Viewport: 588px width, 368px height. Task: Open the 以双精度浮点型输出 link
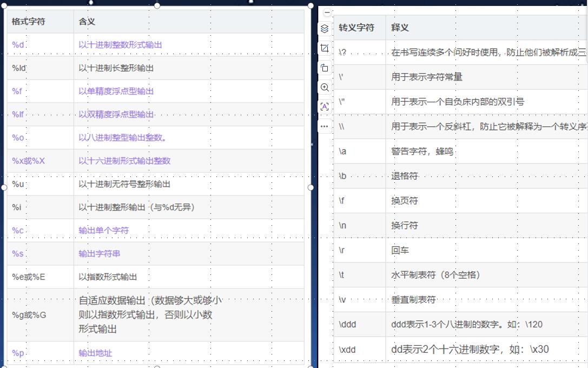tap(116, 114)
